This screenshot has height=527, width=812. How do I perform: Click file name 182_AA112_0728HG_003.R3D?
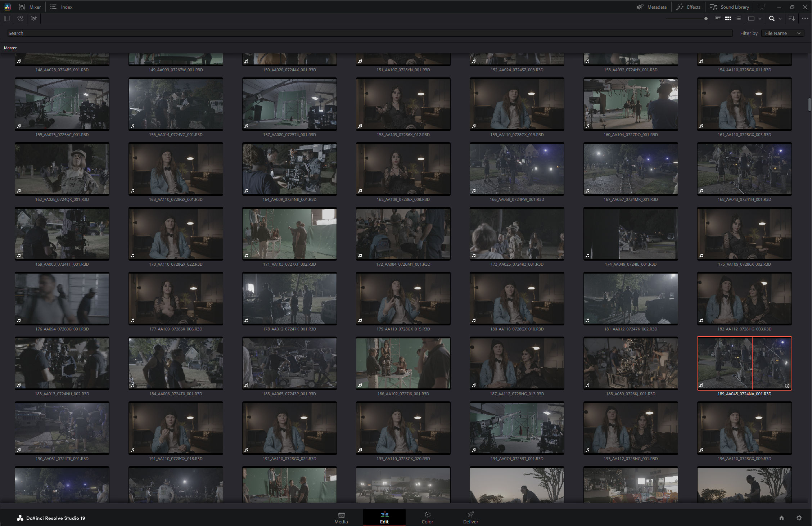tap(744, 329)
